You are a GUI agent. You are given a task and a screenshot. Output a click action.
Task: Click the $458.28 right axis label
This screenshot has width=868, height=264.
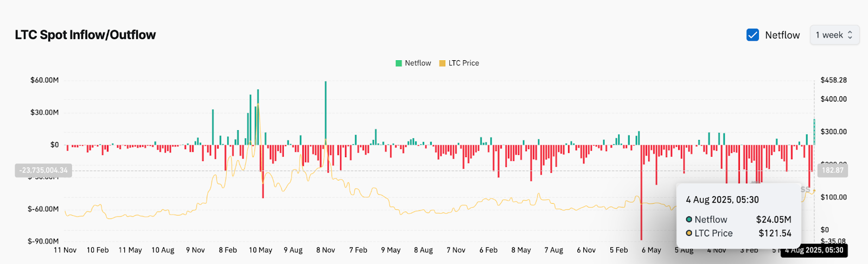coord(833,80)
